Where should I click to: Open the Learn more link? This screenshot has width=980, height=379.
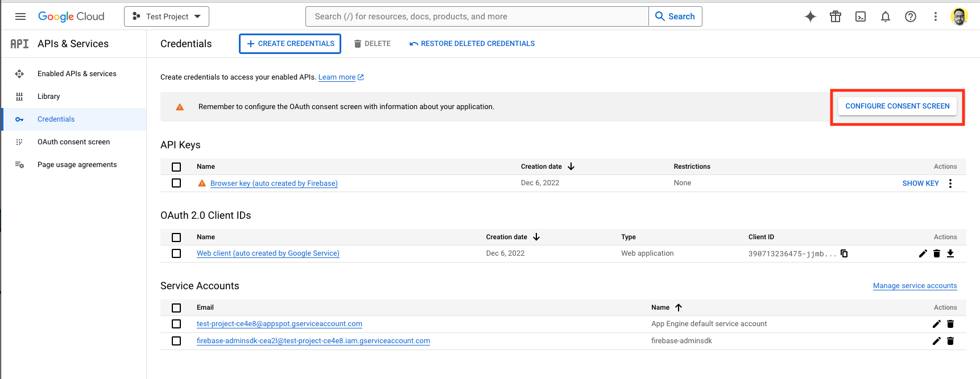[x=341, y=77]
